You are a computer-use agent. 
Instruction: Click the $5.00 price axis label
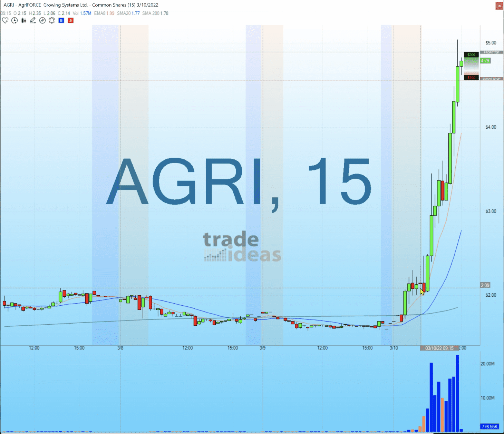click(x=491, y=43)
